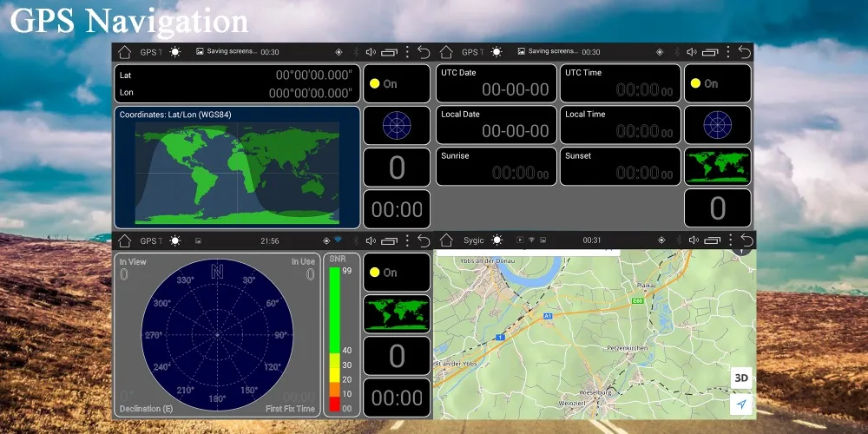Tap the 0 tile on Lat/Lon screen

tap(397, 168)
